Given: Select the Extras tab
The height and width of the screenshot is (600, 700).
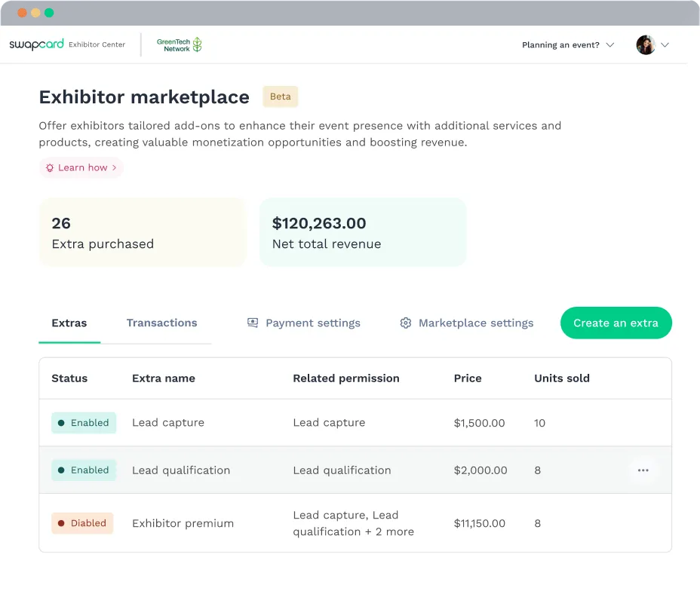Looking at the screenshot, I should [x=69, y=323].
